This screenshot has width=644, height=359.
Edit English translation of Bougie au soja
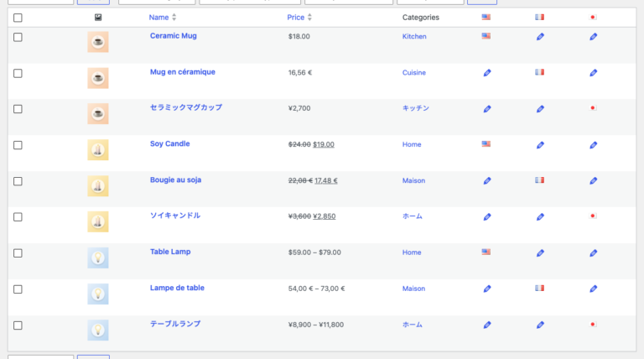tap(486, 180)
